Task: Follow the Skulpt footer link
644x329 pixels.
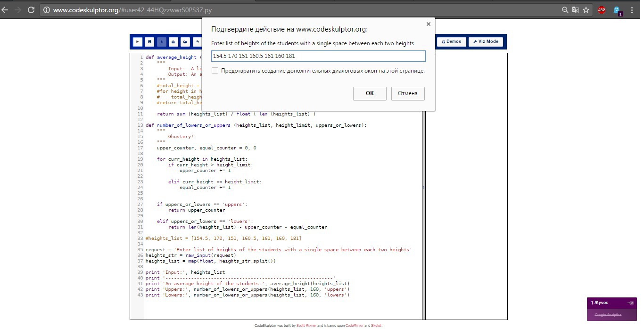Action: pos(376,326)
